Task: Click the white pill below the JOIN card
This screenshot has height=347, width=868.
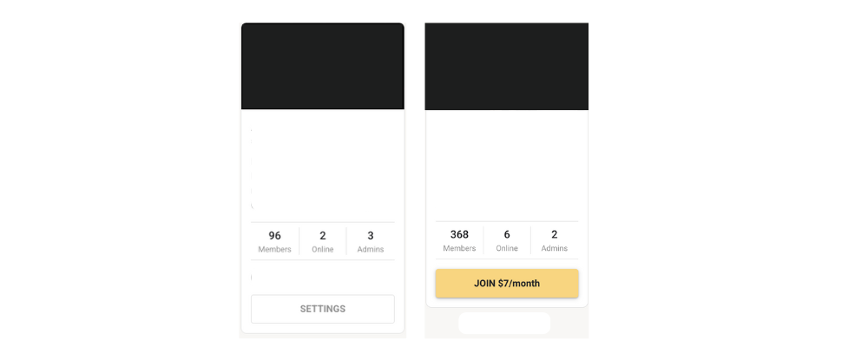Action: 504,323
